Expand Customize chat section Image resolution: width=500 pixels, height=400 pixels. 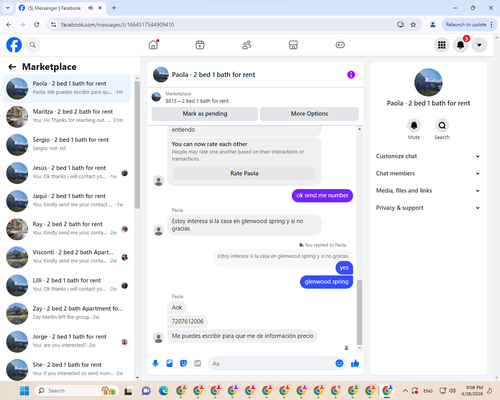point(428,156)
